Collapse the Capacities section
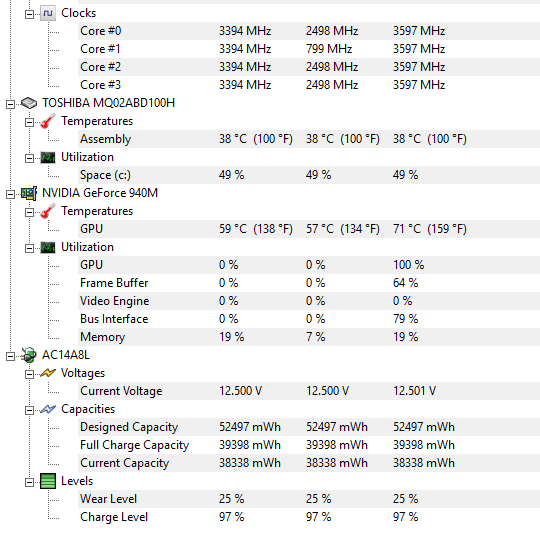The height and width of the screenshot is (533, 540). click(x=30, y=410)
